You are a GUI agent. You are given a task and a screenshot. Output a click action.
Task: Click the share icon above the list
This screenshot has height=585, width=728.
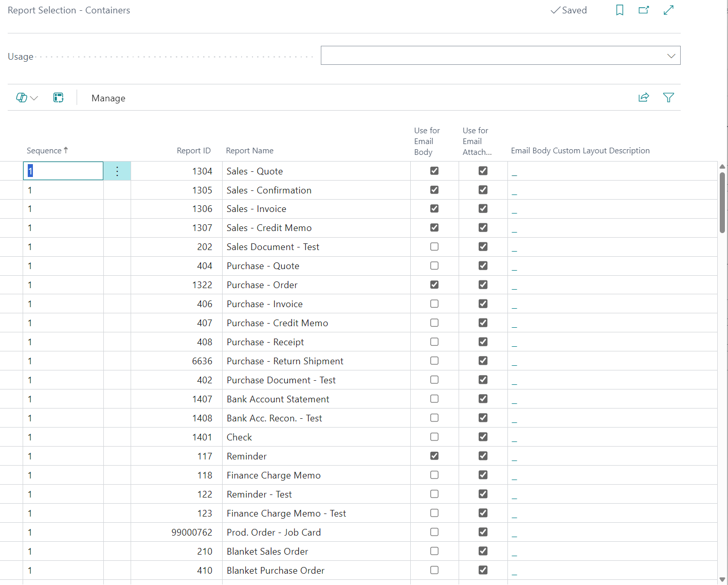point(644,98)
